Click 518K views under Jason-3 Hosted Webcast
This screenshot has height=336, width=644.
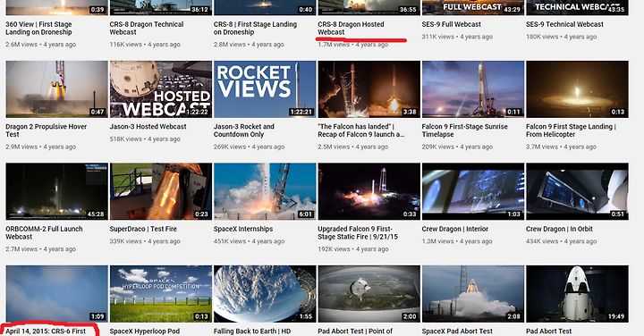point(126,139)
